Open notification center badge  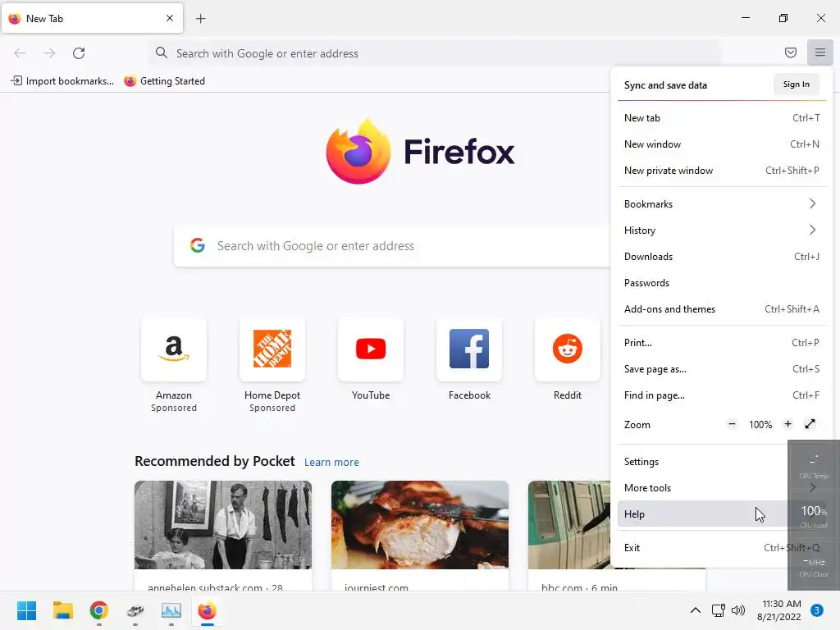[816, 610]
